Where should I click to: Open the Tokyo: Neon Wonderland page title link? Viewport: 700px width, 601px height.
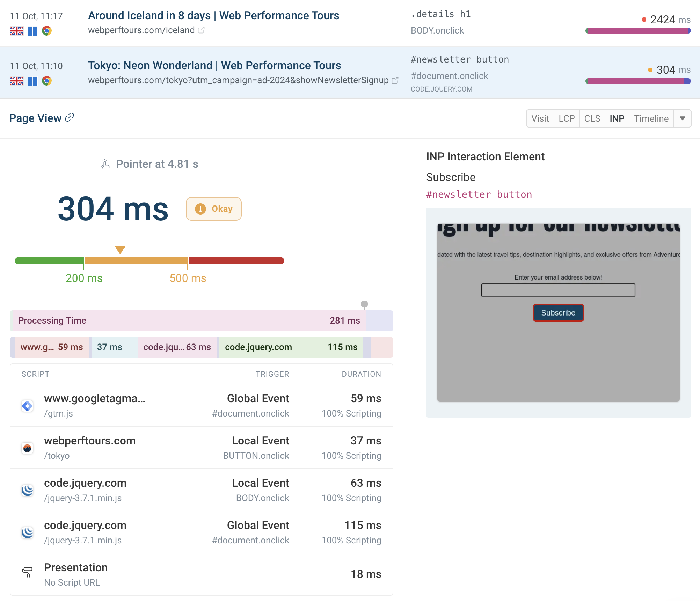214,65
